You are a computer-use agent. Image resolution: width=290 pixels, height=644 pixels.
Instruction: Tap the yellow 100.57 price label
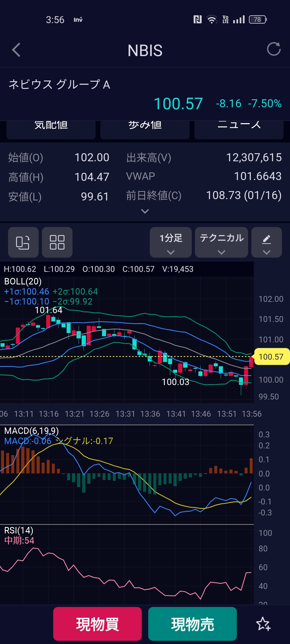click(x=271, y=357)
